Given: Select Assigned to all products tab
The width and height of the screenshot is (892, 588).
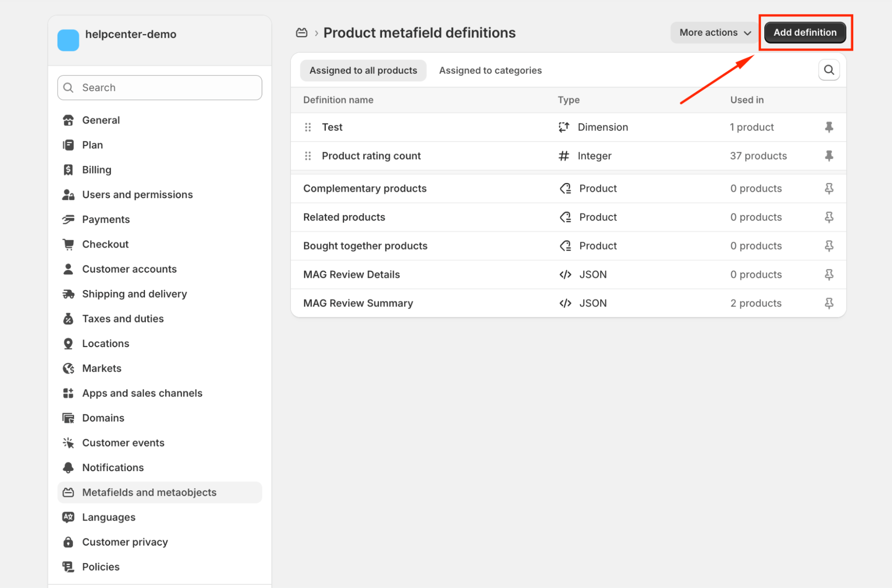Looking at the screenshot, I should [x=363, y=70].
